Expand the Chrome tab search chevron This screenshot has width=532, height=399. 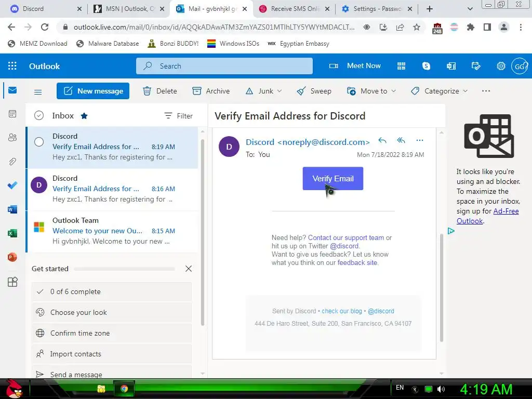click(x=470, y=9)
